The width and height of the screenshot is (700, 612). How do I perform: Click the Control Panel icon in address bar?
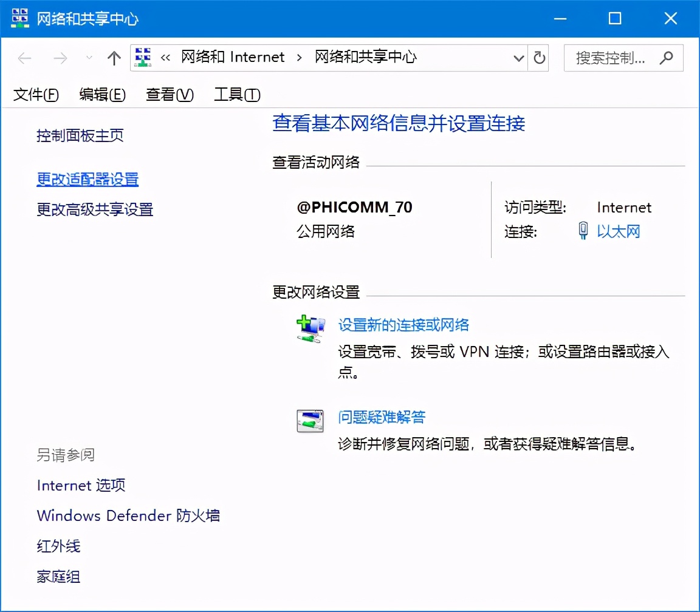point(143,56)
